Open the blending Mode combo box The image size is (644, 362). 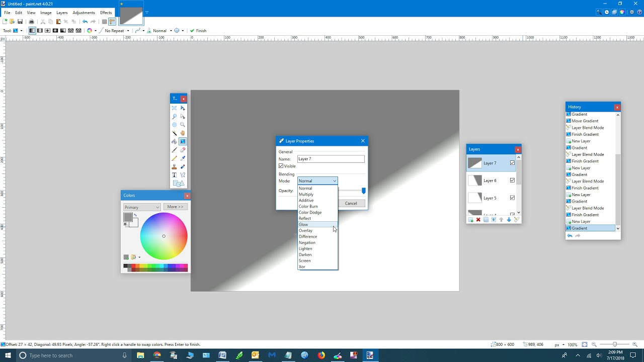317,181
